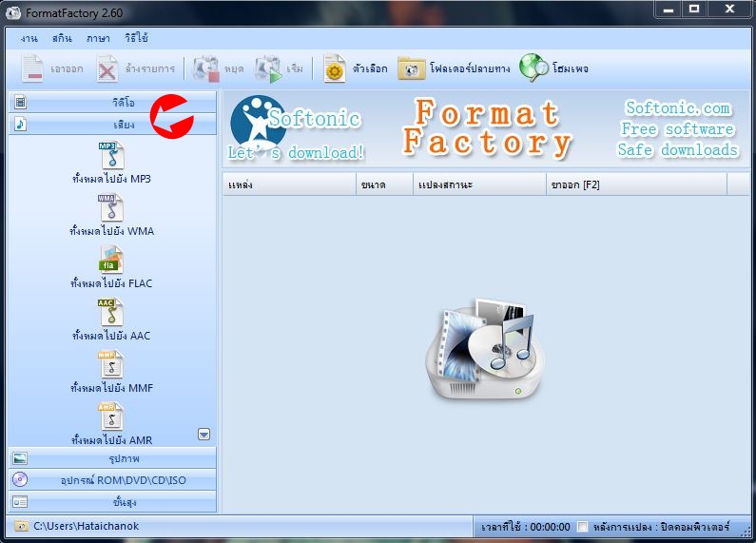The width and height of the screenshot is (756, 543).
Task: Click the Softonic star logo in banner
Action: [x=257, y=125]
